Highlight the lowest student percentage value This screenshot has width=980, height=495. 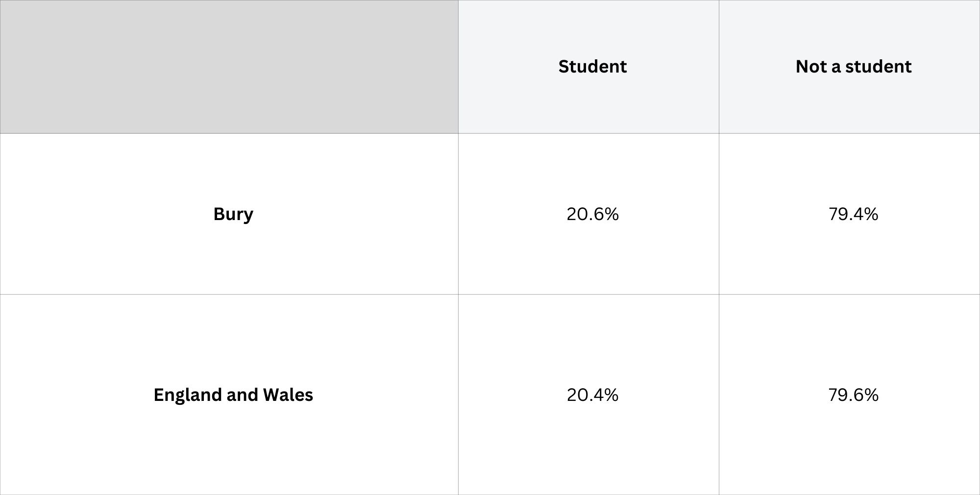pos(592,395)
